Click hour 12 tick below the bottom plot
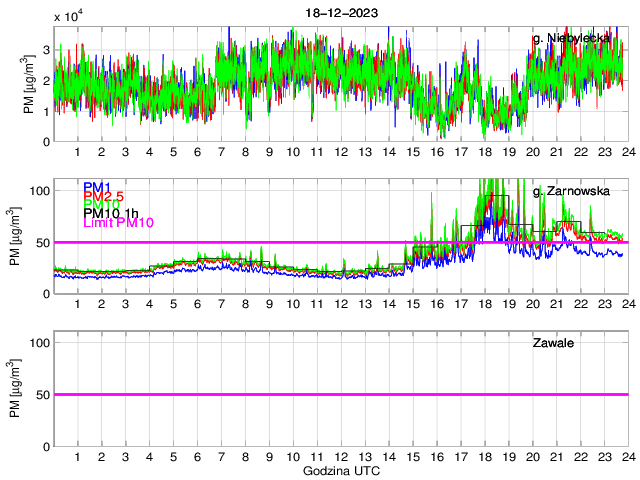The image size is (640, 480). [341, 456]
